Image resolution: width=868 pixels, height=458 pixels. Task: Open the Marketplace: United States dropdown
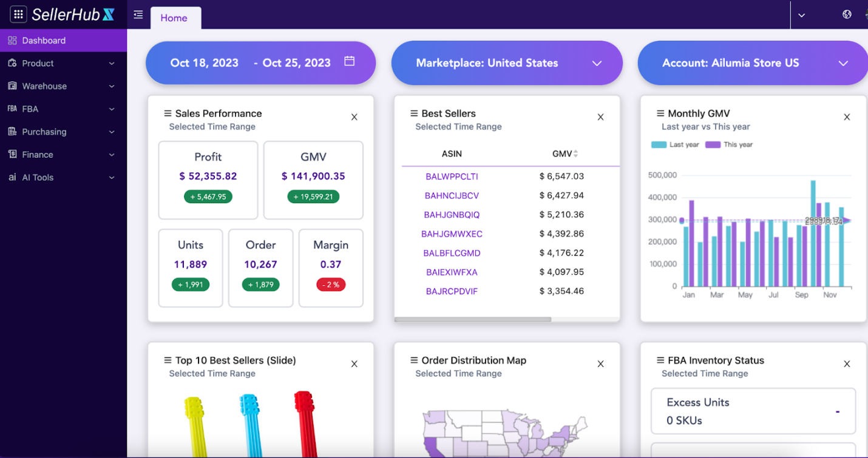click(x=507, y=63)
